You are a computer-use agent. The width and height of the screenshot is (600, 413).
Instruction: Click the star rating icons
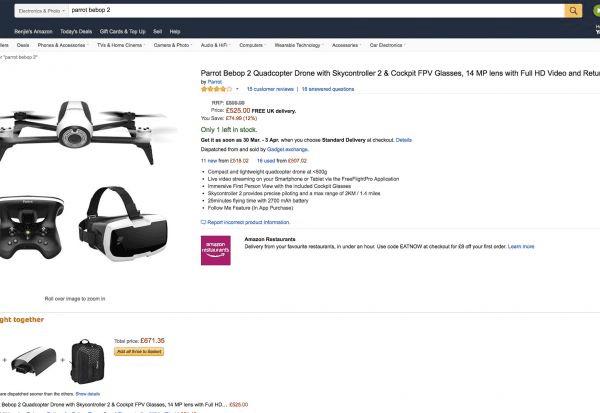click(x=217, y=89)
